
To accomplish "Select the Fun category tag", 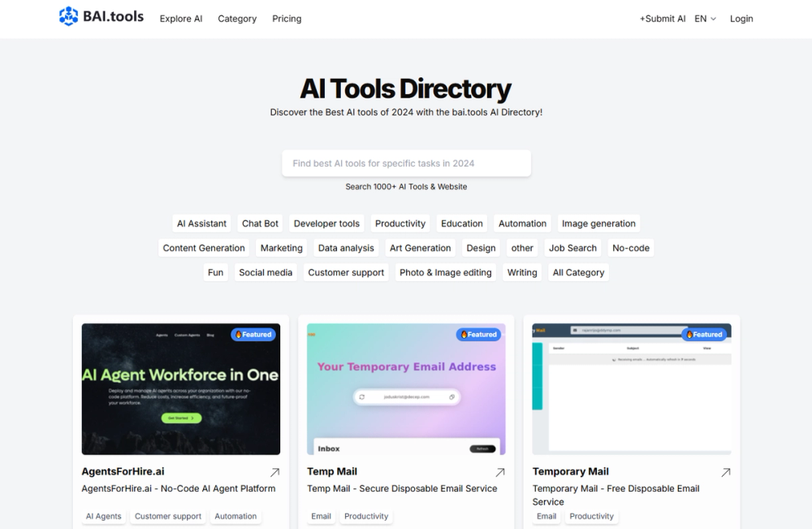I will coord(215,272).
